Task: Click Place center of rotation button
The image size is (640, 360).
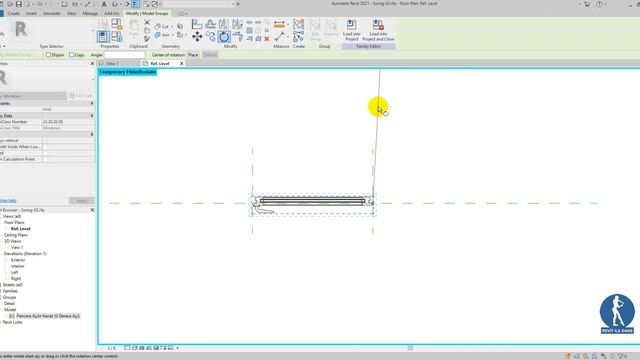Action: tap(193, 55)
